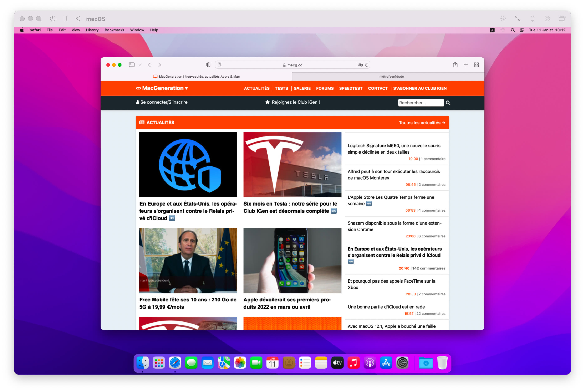
Task: Open the Share icon in Safari toolbar
Action: coord(455,65)
